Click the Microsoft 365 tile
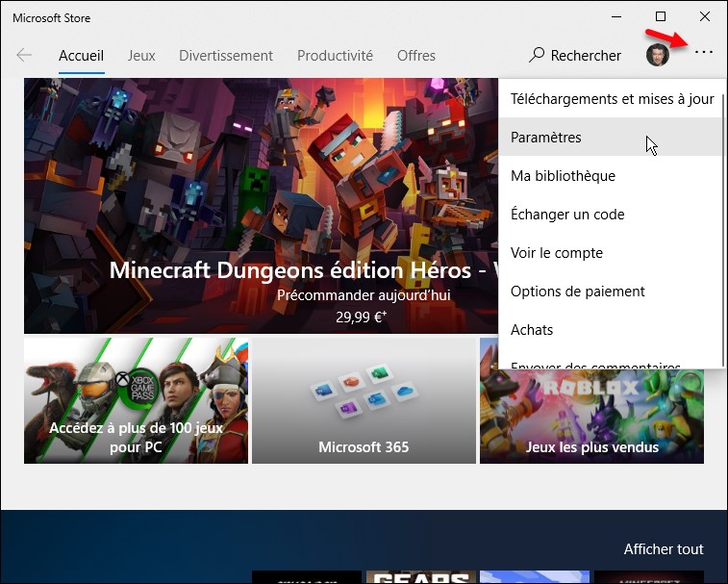The height and width of the screenshot is (584, 728). click(x=364, y=400)
